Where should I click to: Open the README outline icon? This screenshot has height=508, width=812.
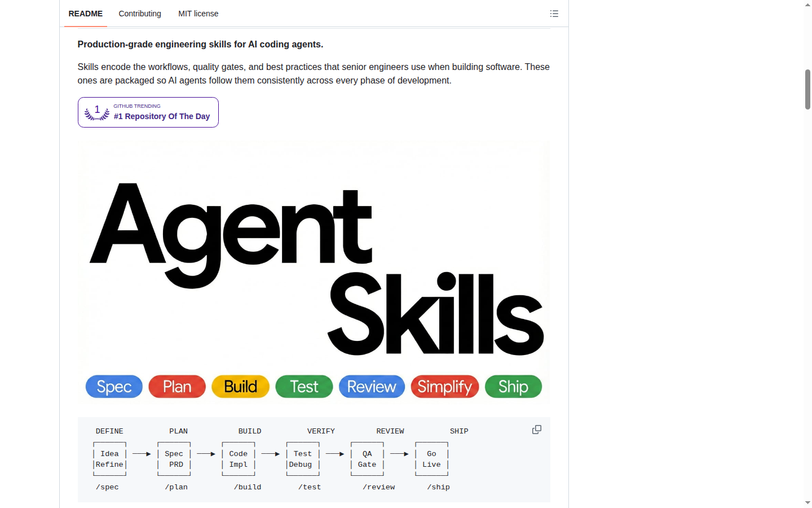point(554,14)
